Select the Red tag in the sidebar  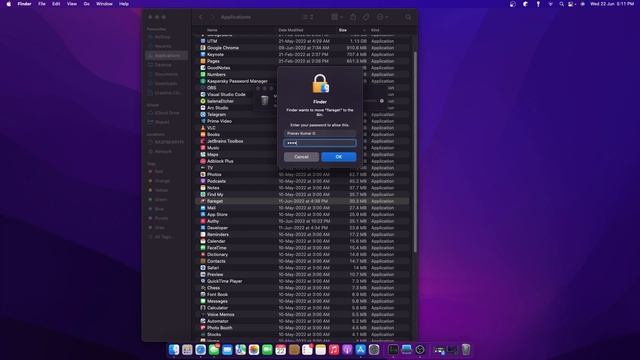click(x=167, y=171)
